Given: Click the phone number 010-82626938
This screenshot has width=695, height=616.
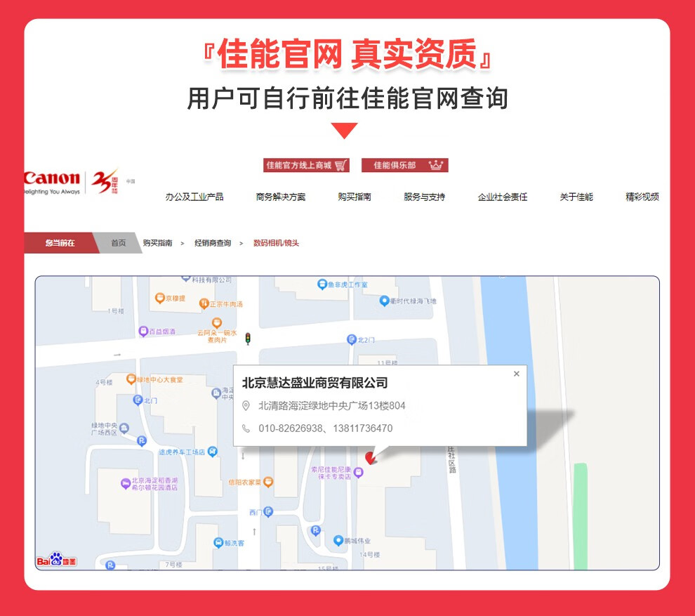Looking at the screenshot, I should tap(291, 428).
